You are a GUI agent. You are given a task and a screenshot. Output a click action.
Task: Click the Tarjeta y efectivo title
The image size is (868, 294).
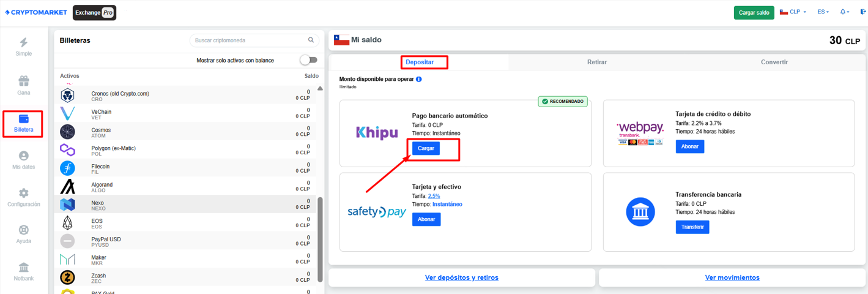pos(437,187)
